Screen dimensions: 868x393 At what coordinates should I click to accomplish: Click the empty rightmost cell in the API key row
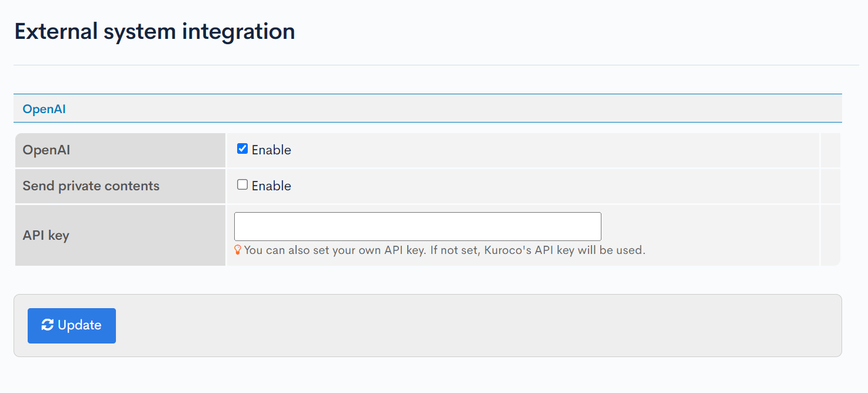click(830, 236)
